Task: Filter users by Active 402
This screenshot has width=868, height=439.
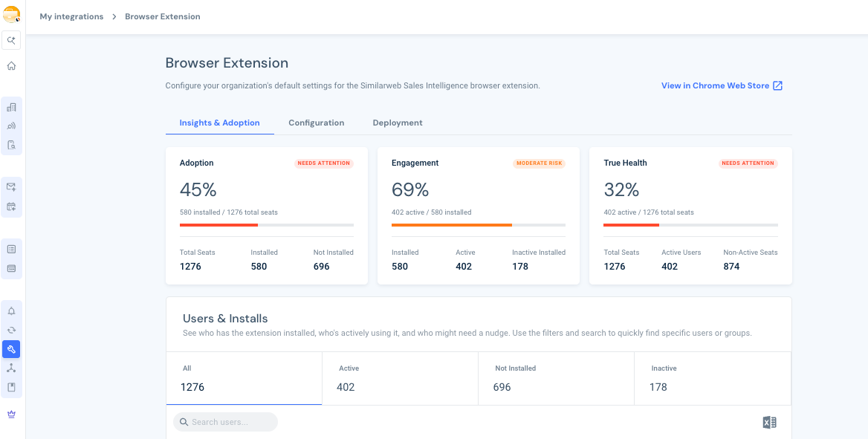Action: (401, 378)
